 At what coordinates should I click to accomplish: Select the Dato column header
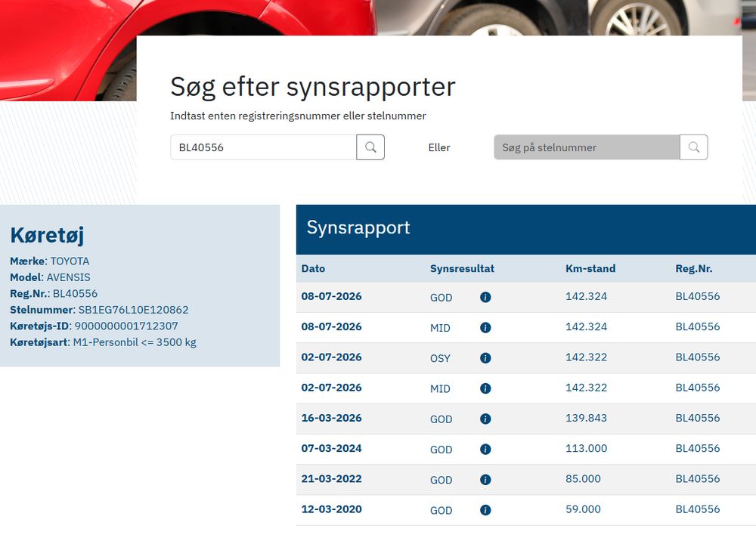click(x=313, y=268)
